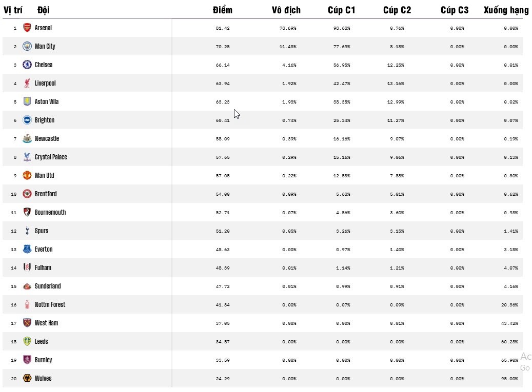Sort by the Điểm column header

(223, 10)
